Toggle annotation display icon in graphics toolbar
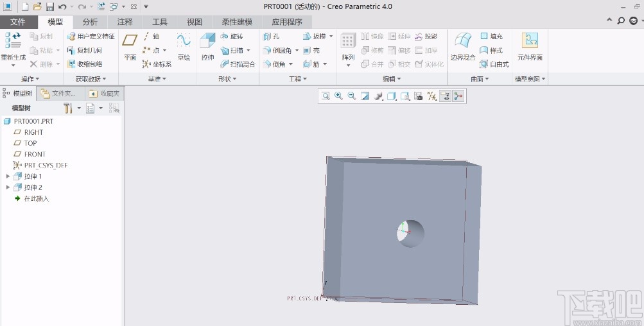 tap(445, 96)
